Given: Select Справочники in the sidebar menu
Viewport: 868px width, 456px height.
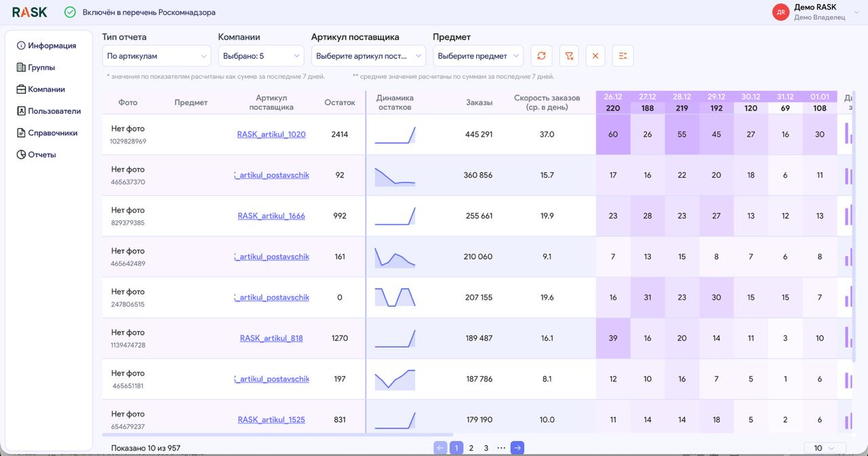Looking at the screenshot, I should 52,133.
